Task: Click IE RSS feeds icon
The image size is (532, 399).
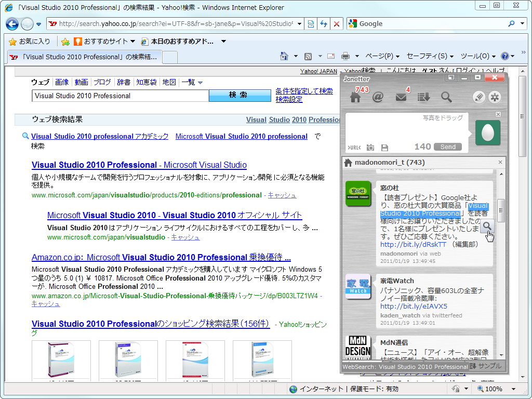Action: coord(308,56)
